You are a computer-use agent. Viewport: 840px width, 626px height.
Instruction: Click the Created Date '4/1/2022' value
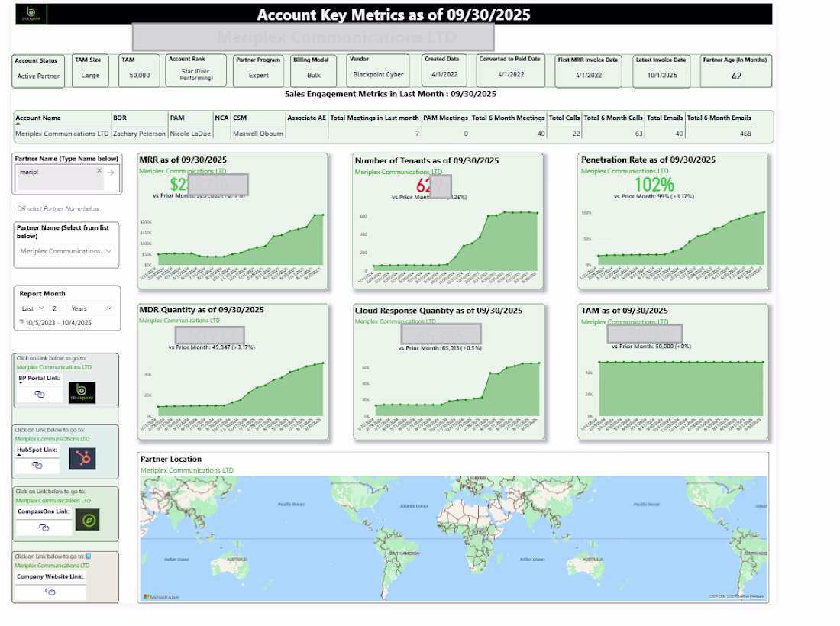click(444, 75)
